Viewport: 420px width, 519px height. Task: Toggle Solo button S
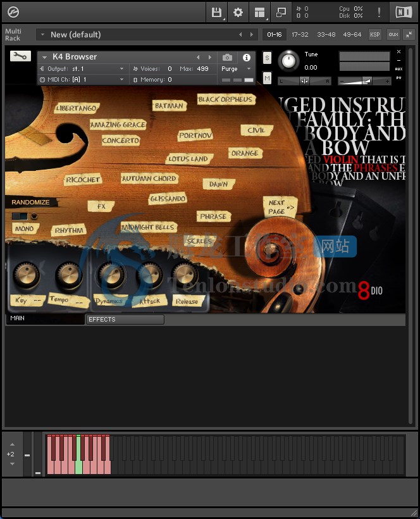point(267,58)
